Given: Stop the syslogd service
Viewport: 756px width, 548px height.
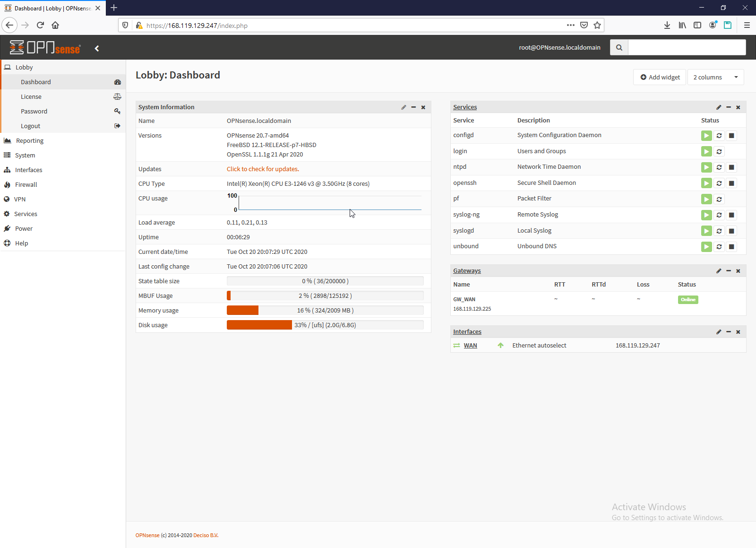Looking at the screenshot, I should (731, 231).
